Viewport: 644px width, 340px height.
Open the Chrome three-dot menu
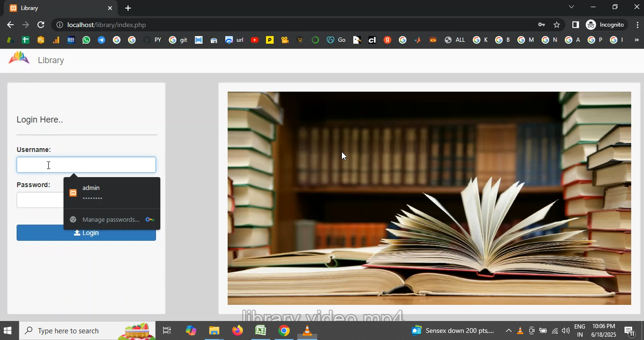tap(637, 25)
